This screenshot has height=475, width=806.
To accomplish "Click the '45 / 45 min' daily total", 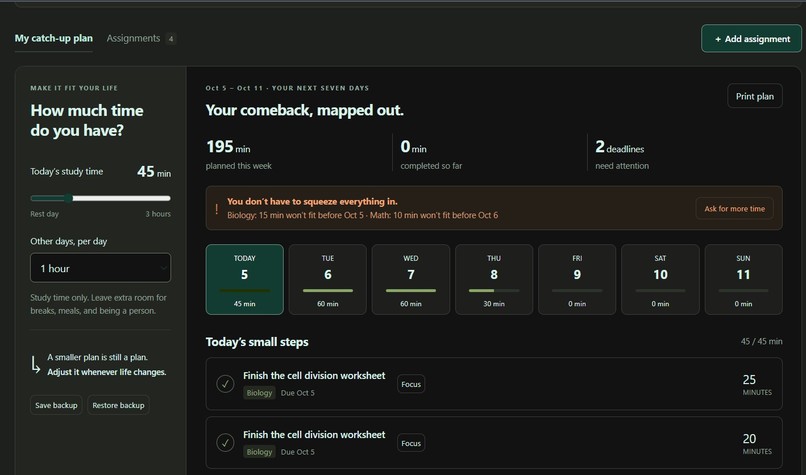I will click(x=761, y=341).
